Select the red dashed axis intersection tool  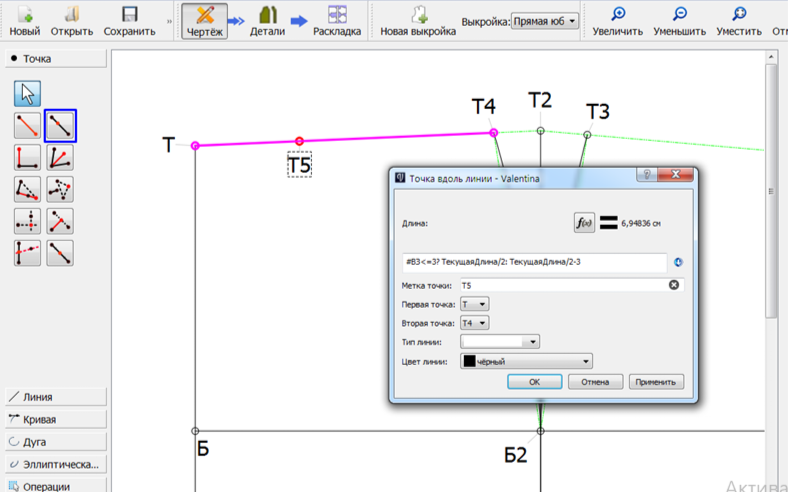pos(27,253)
